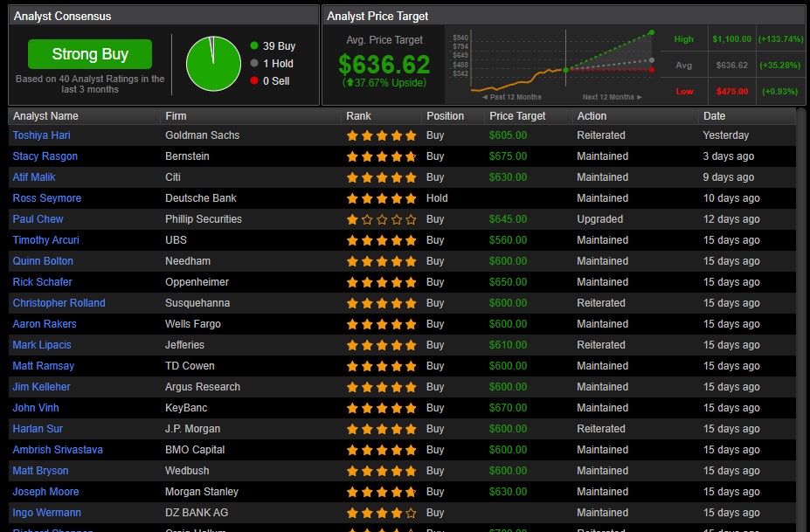Click the star rating in the Morgan Stanley row

pos(381,492)
